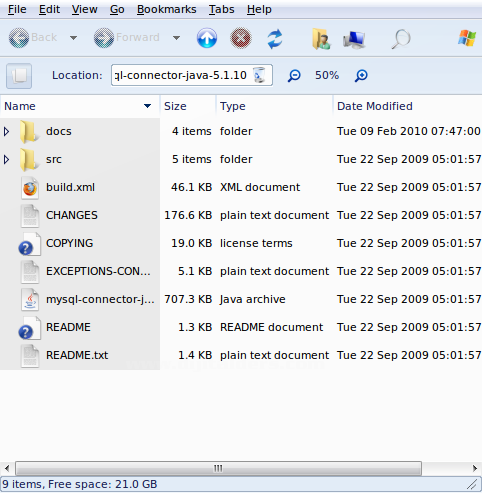
Task: Sort by the Name column header
Action: 80,106
